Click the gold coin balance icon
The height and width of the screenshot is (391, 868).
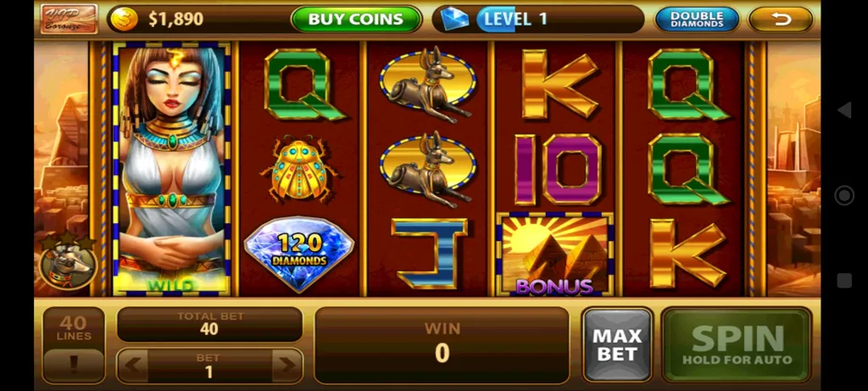(x=124, y=20)
